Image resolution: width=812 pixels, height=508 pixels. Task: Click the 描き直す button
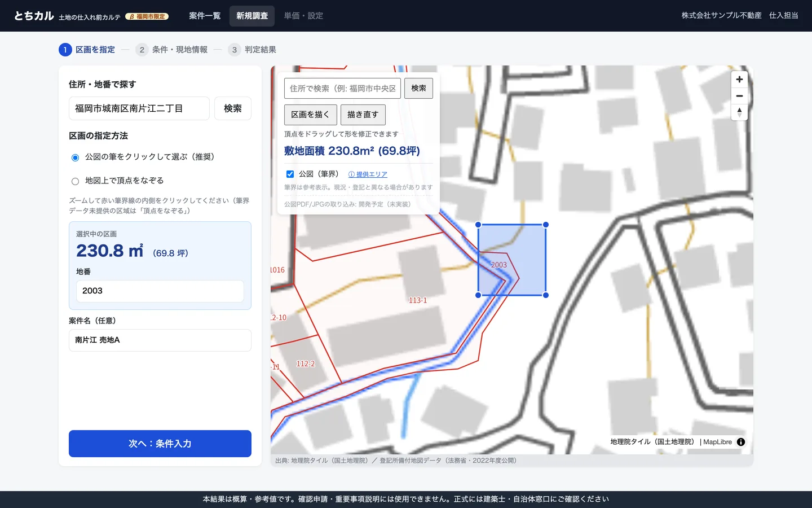[x=363, y=115]
